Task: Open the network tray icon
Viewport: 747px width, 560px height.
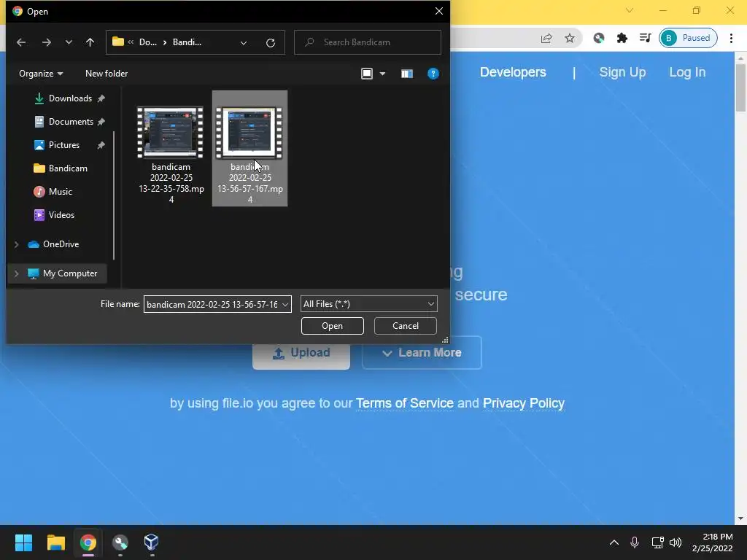Action: click(658, 542)
